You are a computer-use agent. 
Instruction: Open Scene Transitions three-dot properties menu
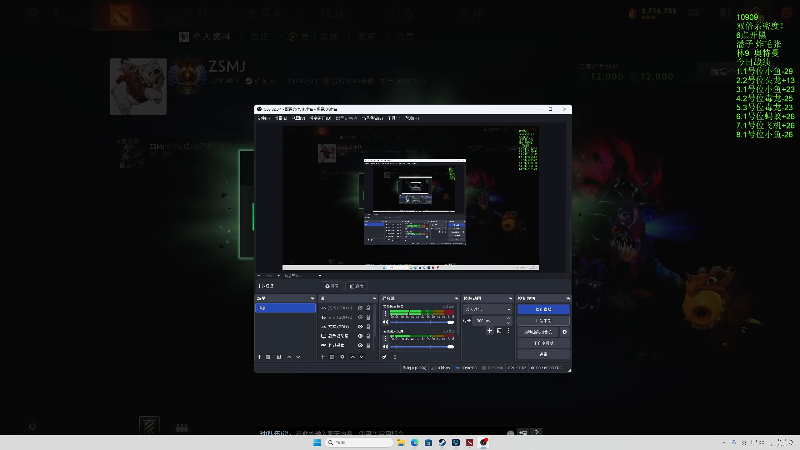click(x=509, y=330)
